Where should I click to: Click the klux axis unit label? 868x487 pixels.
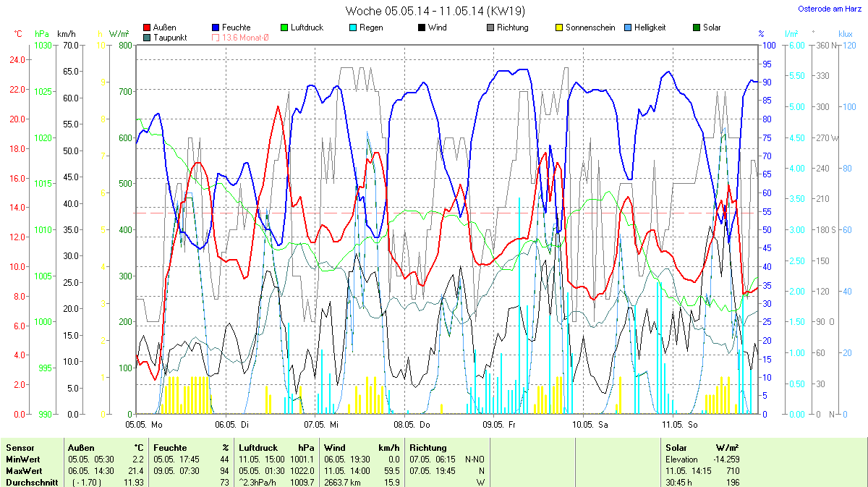[x=846, y=34]
